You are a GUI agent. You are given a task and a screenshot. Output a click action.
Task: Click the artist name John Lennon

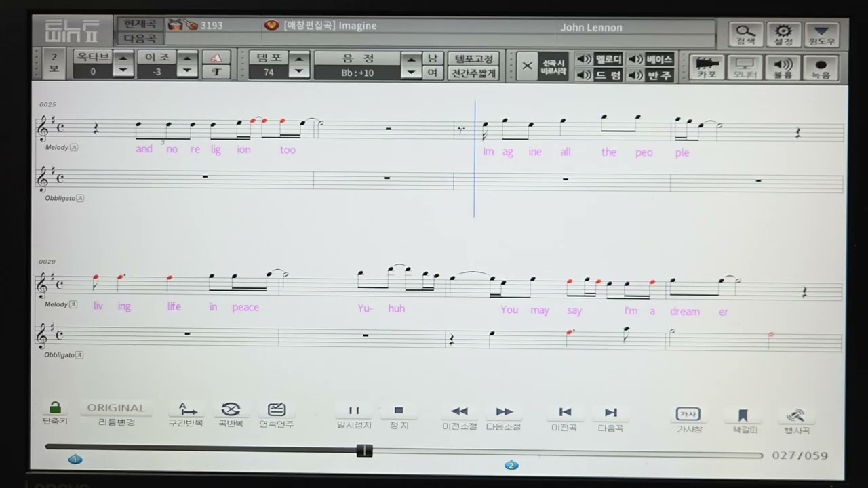[591, 27]
